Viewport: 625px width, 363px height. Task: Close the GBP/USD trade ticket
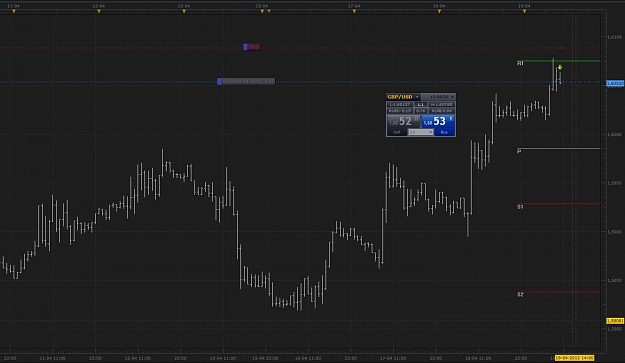click(x=452, y=97)
